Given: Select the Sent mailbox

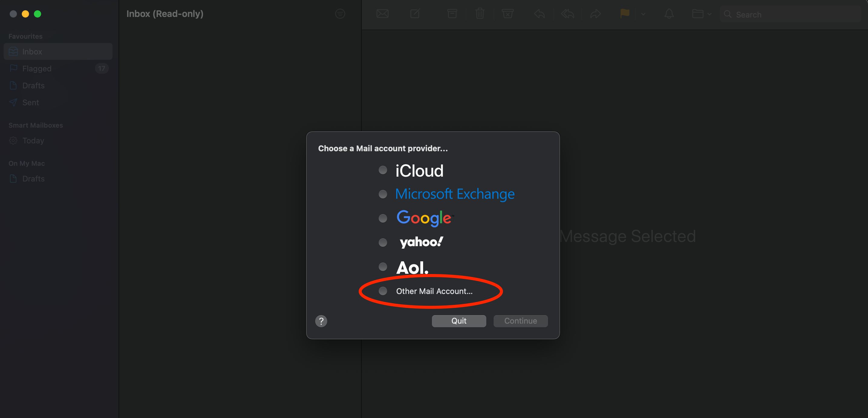Looking at the screenshot, I should (58, 102).
